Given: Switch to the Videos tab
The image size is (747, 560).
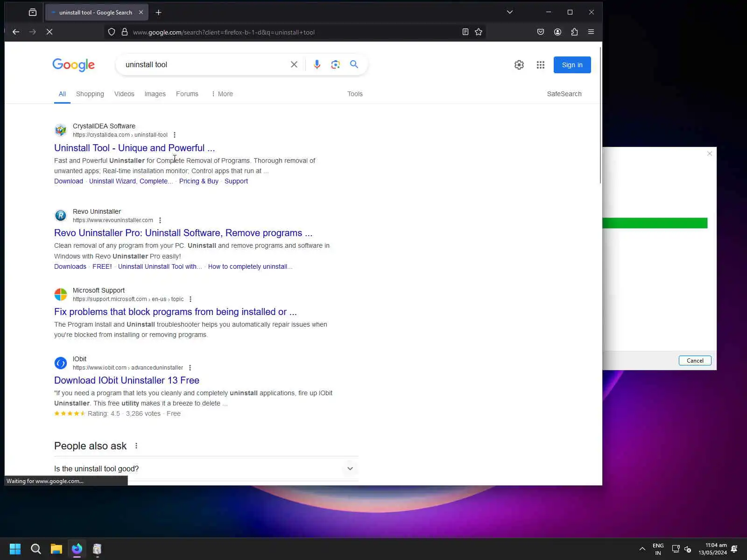Looking at the screenshot, I should (x=124, y=94).
